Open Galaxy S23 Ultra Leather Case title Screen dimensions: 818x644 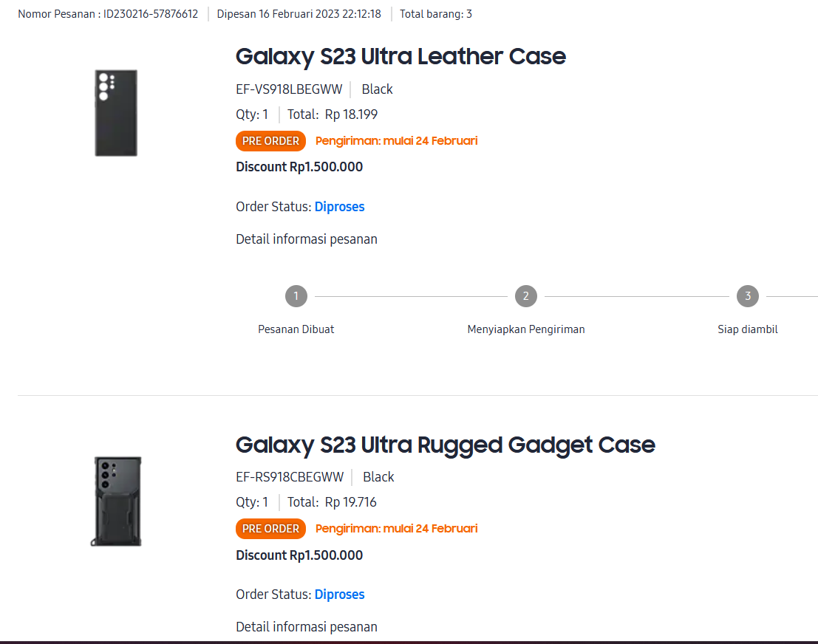pos(401,56)
